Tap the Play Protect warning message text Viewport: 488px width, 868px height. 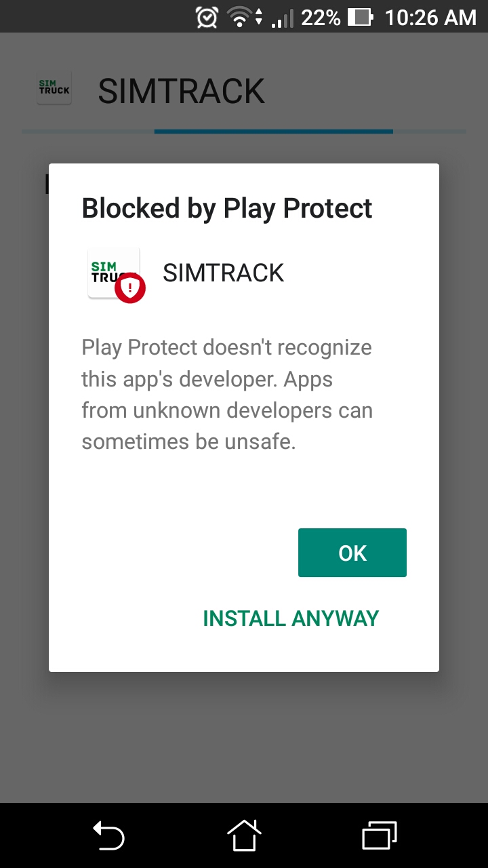pos(227,395)
